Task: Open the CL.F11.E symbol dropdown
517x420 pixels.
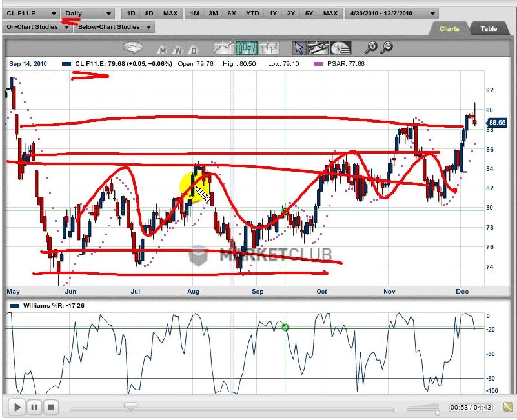Action: [x=31, y=14]
